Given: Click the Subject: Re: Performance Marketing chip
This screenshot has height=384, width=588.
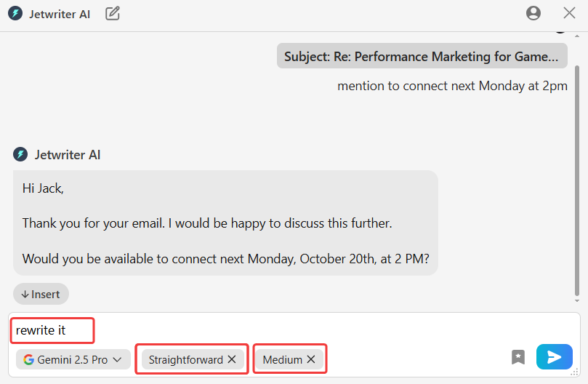Looking at the screenshot, I should (x=422, y=56).
